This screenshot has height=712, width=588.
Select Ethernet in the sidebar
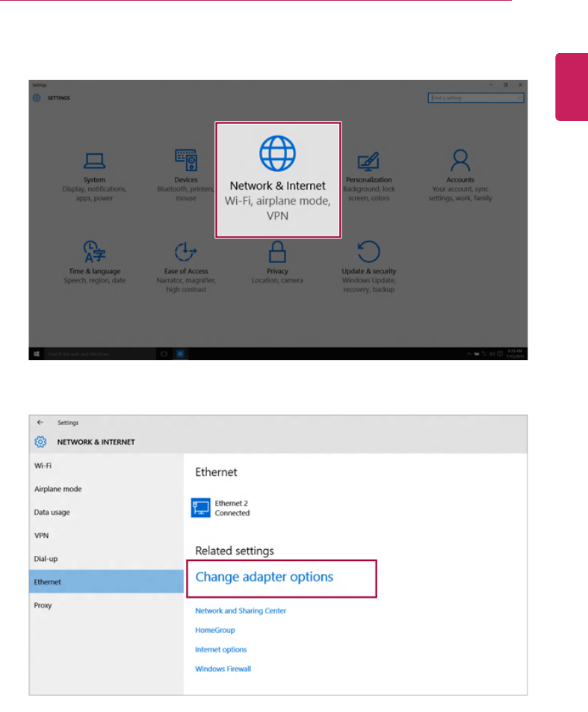pos(106,582)
